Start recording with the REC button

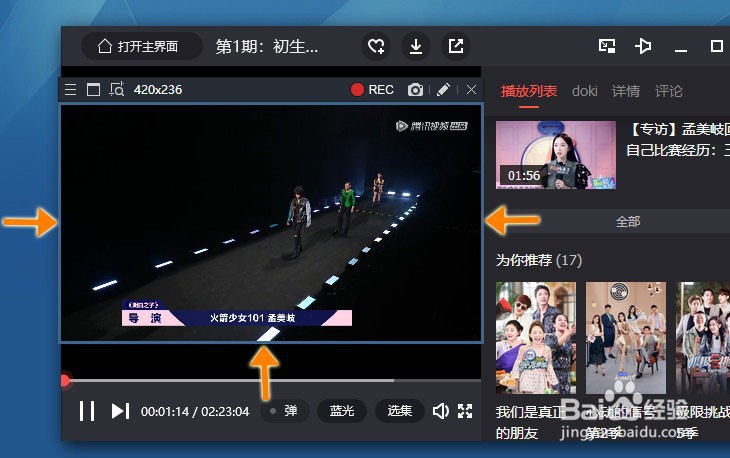(x=372, y=89)
